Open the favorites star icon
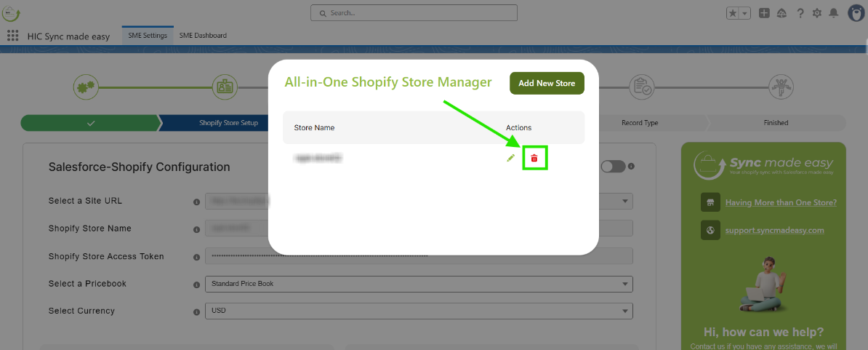The image size is (868, 350). tap(734, 13)
